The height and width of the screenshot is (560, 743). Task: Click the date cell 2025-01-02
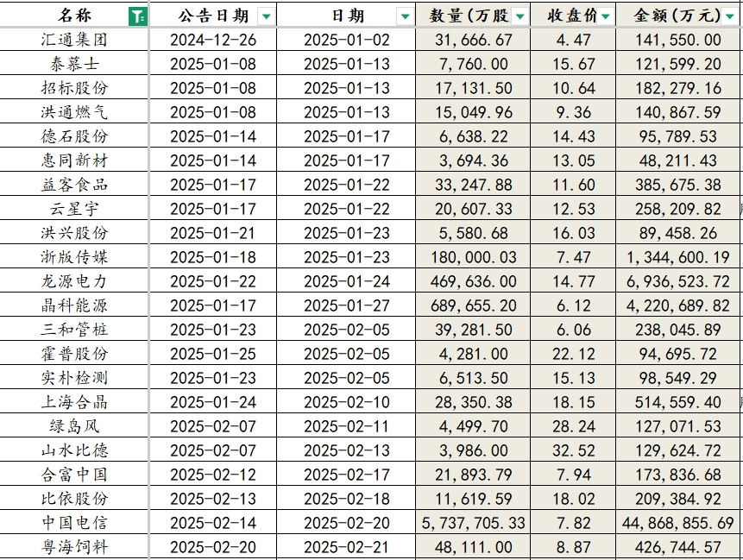(347, 40)
